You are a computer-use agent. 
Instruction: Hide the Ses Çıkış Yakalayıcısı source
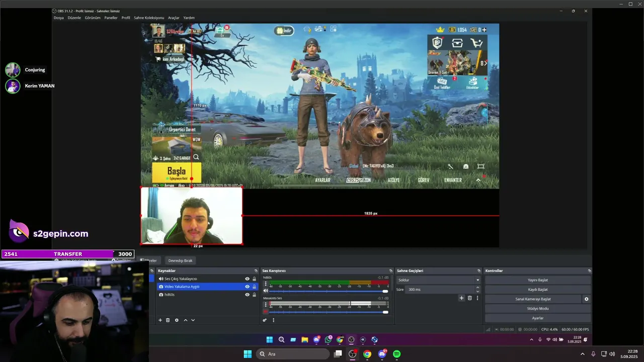[247, 279]
